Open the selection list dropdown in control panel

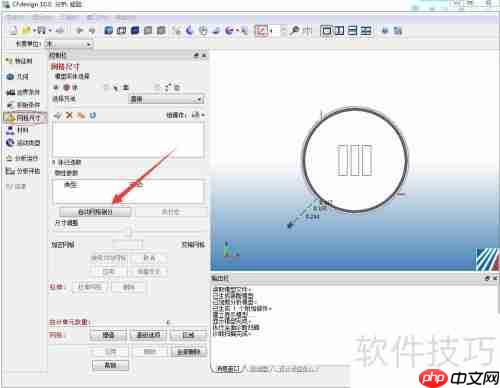[166, 99]
